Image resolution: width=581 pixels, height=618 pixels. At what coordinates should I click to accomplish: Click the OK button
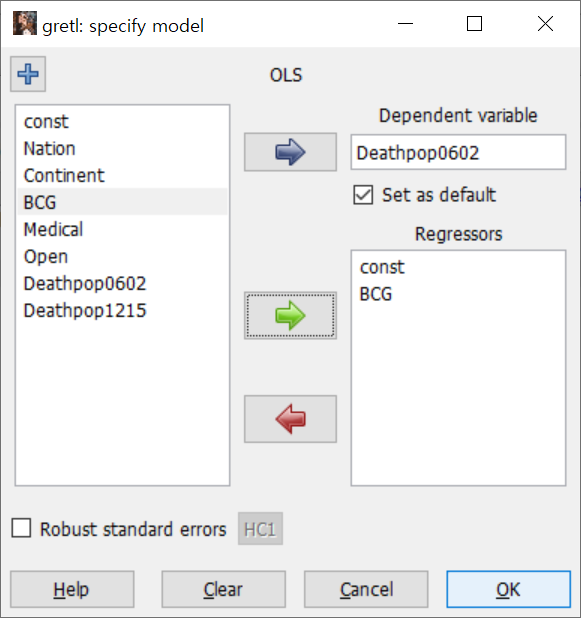pyautogui.click(x=508, y=589)
